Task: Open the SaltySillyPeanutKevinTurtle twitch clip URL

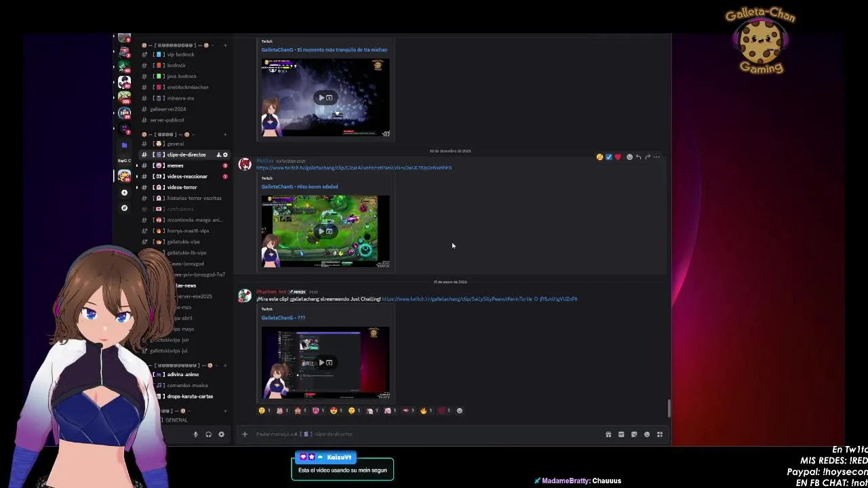Action: tap(479, 299)
